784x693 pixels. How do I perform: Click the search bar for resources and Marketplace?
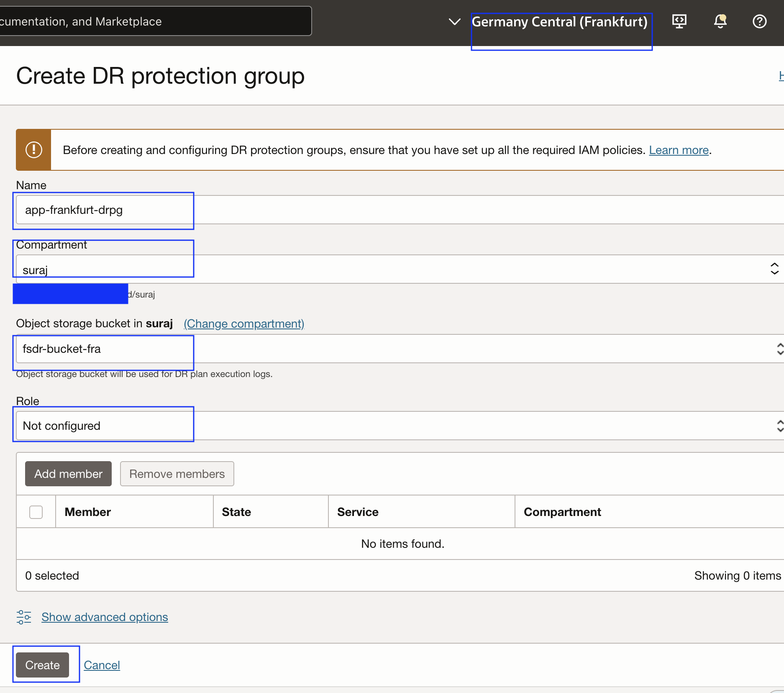click(155, 21)
